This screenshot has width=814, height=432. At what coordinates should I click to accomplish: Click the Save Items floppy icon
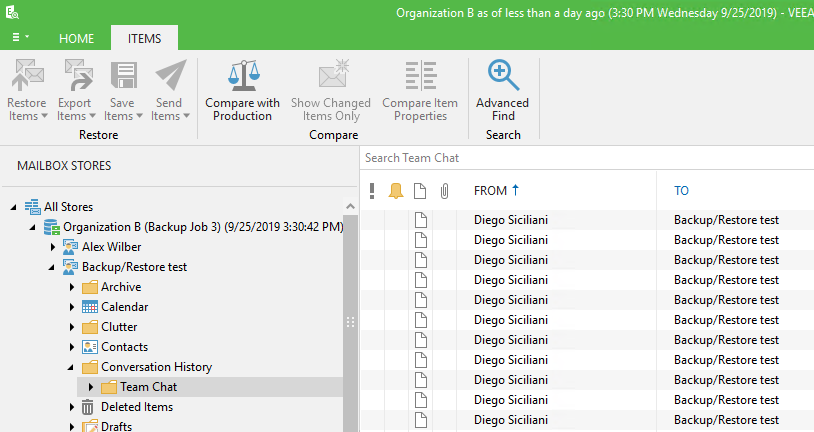124,76
